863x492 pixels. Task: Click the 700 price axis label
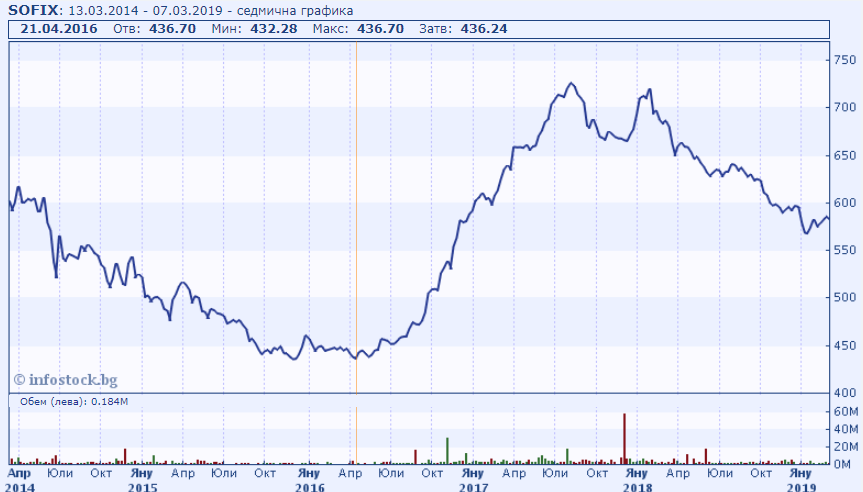click(845, 107)
